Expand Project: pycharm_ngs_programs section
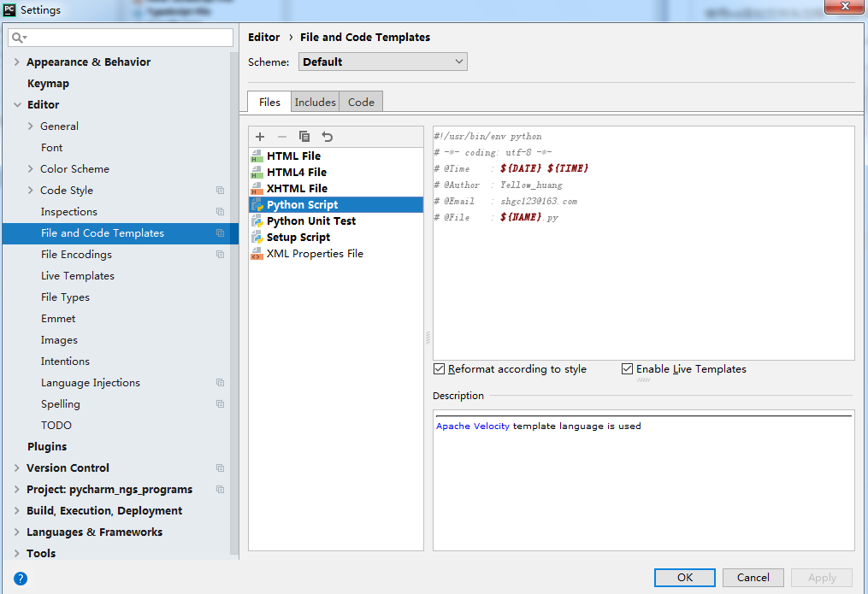This screenshot has width=868, height=594. 16,490
